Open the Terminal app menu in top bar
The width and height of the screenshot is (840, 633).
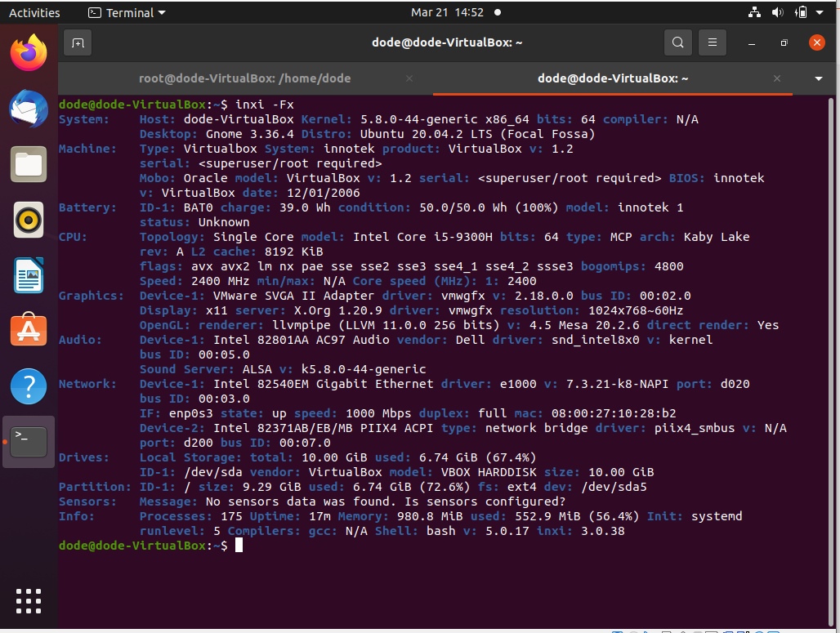[x=127, y=12]
